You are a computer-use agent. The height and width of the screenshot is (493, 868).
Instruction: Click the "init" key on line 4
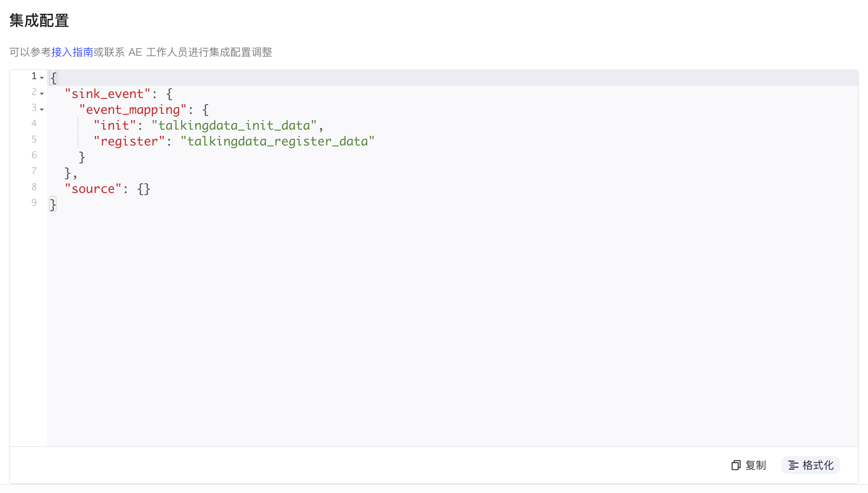[x=115, y=126]
